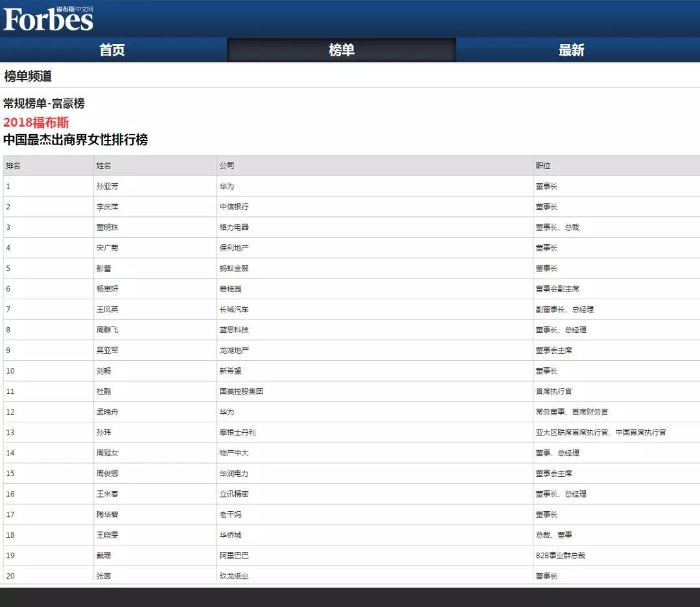Select the company 华侨城

click(x=230, y=535)
